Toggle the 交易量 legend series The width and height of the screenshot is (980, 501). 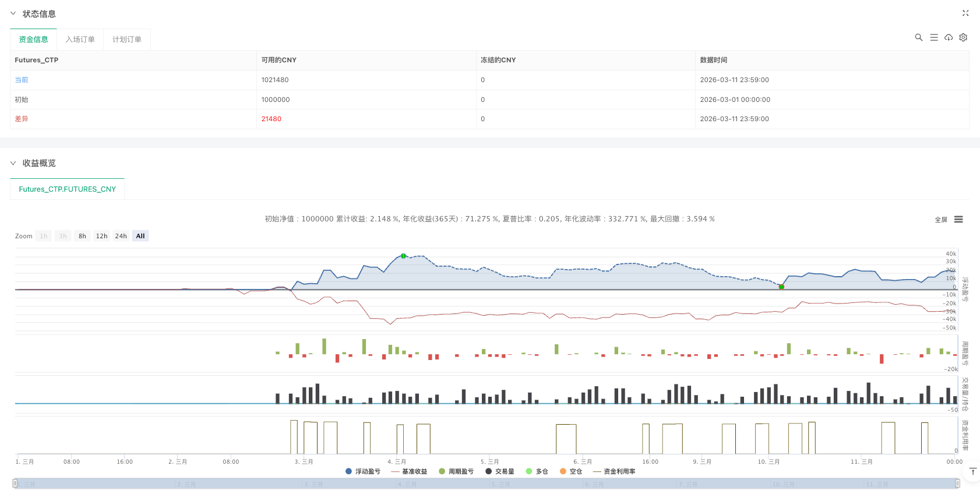(x=500, y=471)
